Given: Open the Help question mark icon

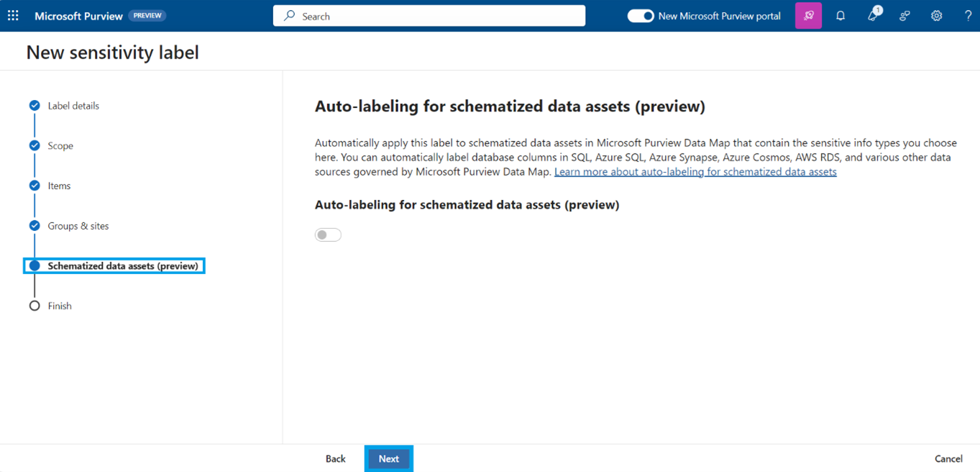Looking at the screenshot, I should (x=968, y=16).
